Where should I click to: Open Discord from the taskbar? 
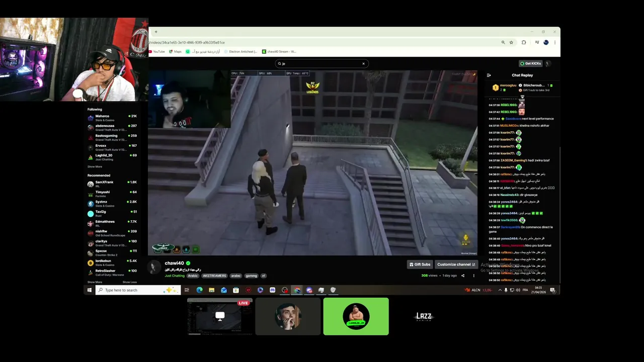pyautogui.click(x=272, y=290)
